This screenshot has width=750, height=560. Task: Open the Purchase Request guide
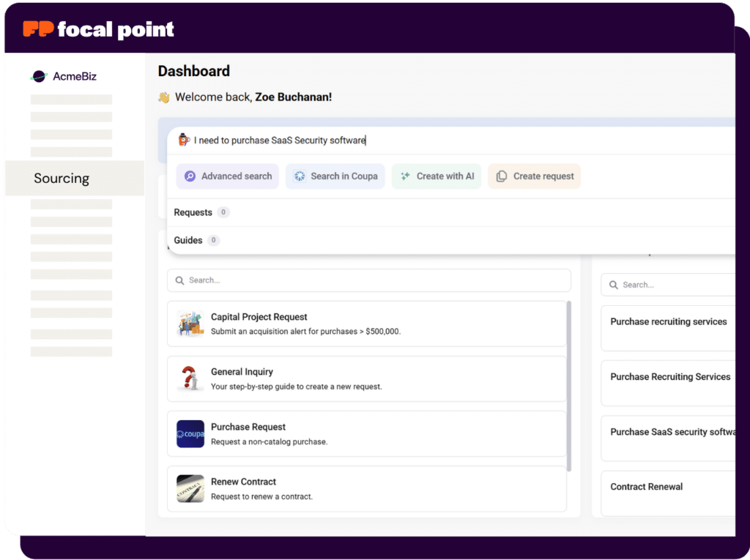pyautogui.click(x=293, y=433)
